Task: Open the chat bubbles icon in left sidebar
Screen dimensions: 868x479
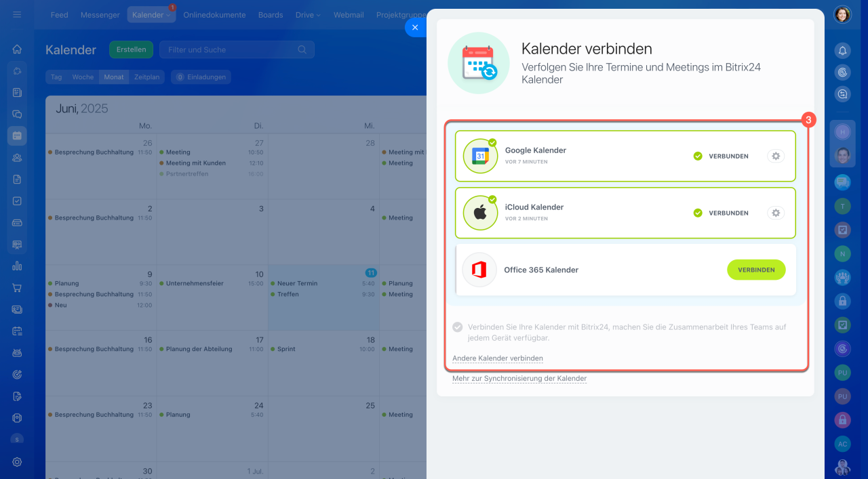Action: tap(17, 114)
